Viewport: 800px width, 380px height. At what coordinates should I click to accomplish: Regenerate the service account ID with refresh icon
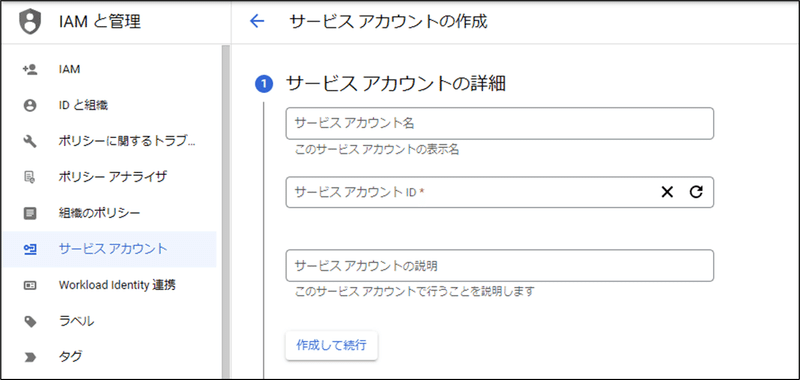[x=696, y=192]
